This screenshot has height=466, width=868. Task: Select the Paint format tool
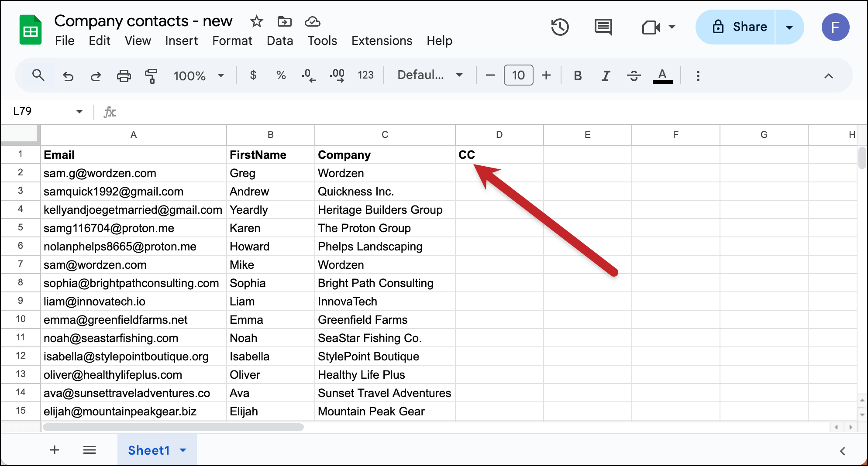151,76
